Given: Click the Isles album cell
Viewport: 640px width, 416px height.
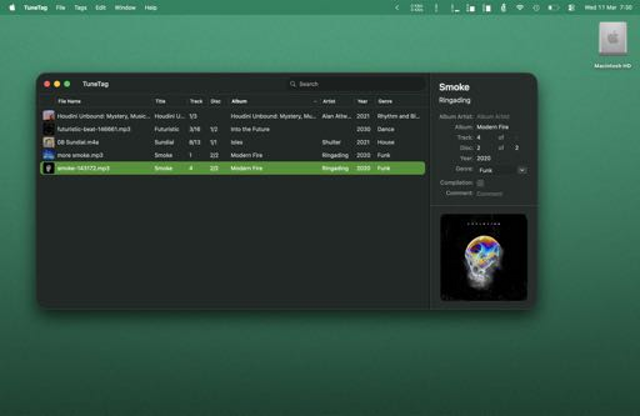Looking at the screenshot, I should (236, 142).
